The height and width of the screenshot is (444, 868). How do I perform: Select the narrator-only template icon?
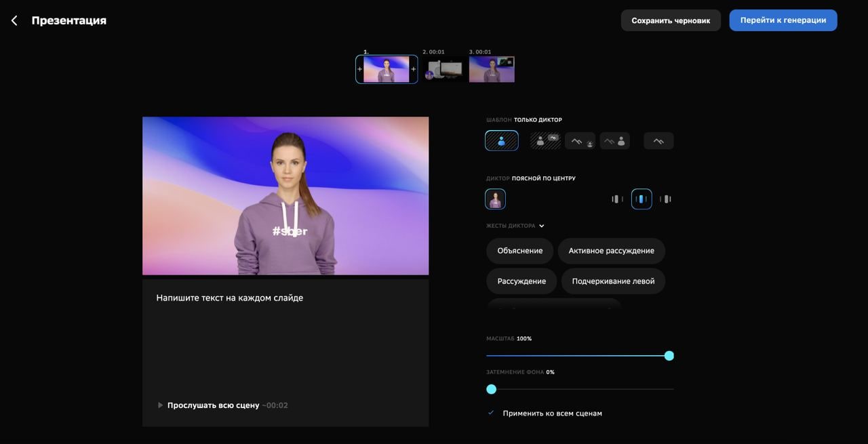coord(502,141)
